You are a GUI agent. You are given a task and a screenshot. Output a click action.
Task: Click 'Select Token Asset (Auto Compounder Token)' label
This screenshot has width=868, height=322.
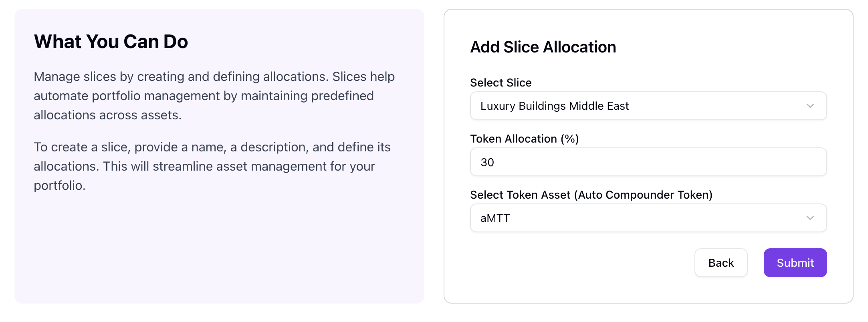(591, 195)
